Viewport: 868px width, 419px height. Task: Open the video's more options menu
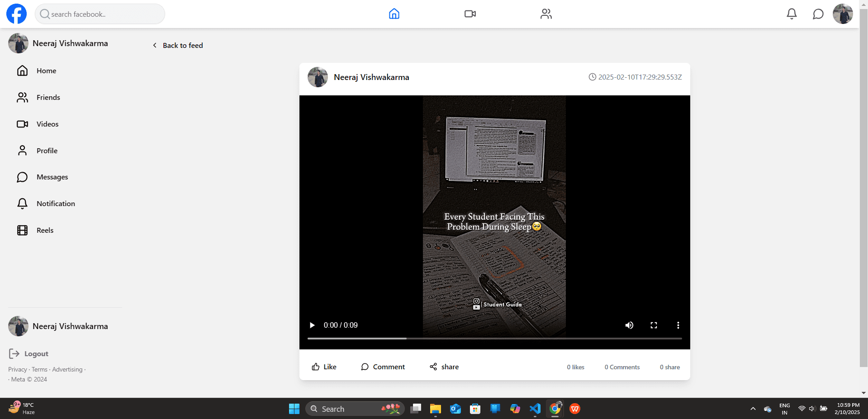click(678, 325)
